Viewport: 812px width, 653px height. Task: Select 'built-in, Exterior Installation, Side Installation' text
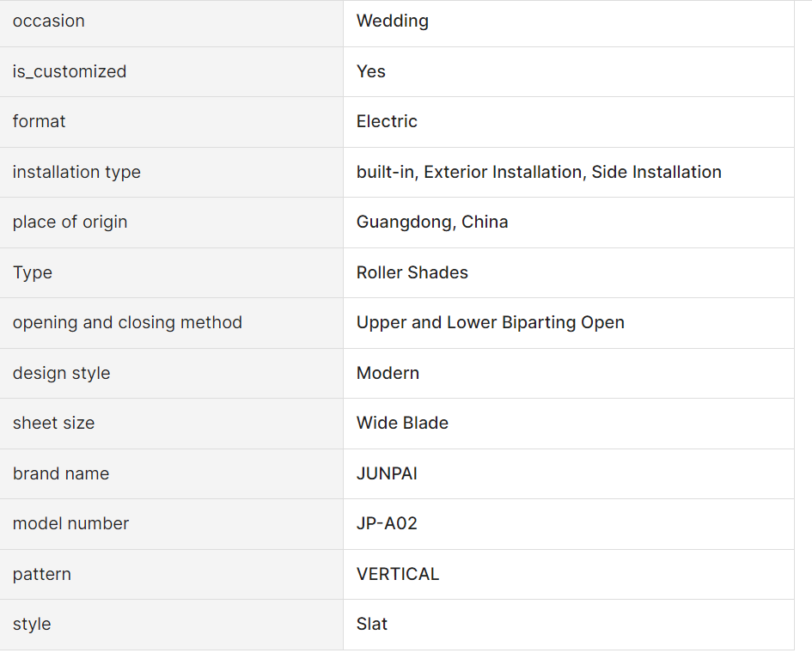pos(539,172)
